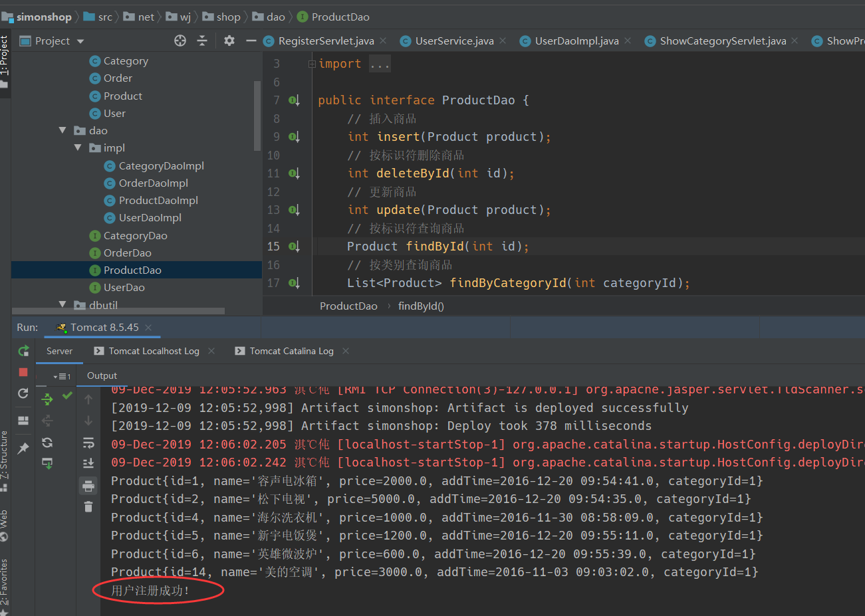
Task: Click the Rerun Tomcat server icon
Action: click(x=23, y=351)
